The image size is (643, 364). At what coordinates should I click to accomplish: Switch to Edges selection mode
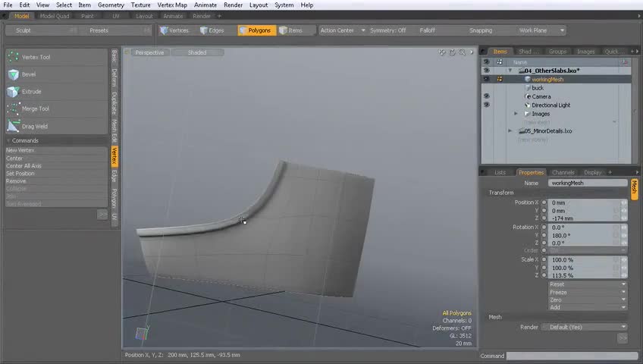(212, 30)
